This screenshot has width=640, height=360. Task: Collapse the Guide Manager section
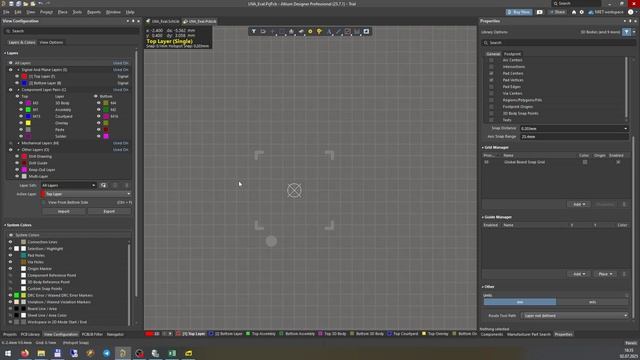click(x=483, y=217)
